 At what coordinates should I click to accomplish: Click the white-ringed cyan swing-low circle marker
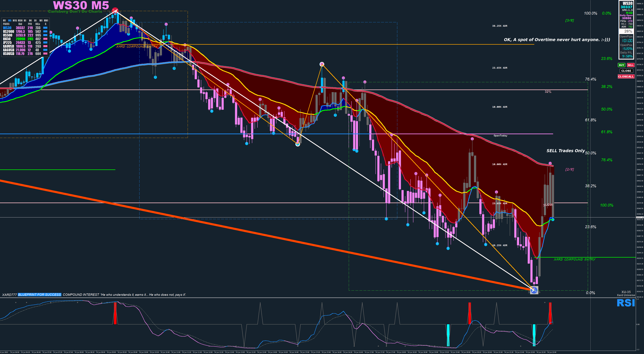pyautogui.click(x=298, y=144)
